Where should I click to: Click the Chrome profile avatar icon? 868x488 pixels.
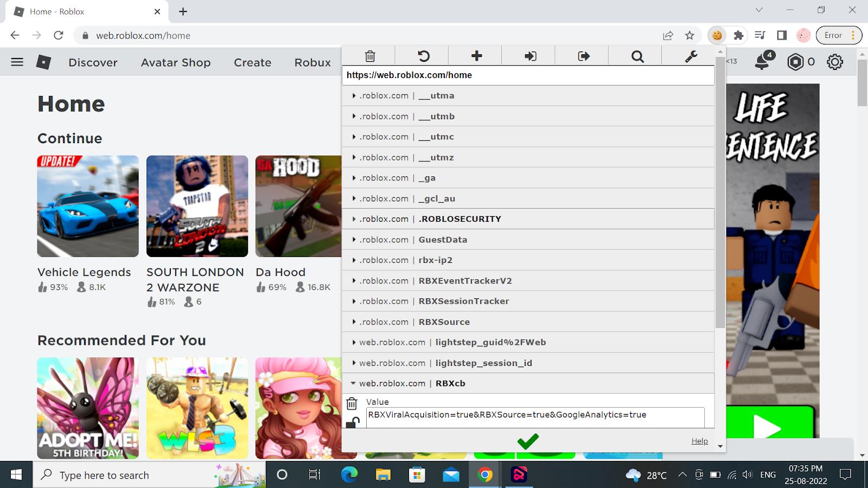803,35
